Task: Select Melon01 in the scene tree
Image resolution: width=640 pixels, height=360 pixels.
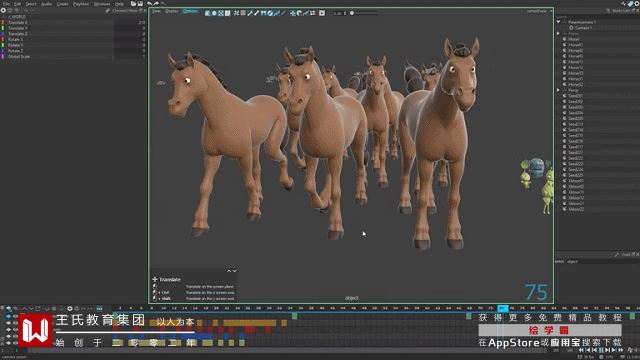Action: pos(576,181)
